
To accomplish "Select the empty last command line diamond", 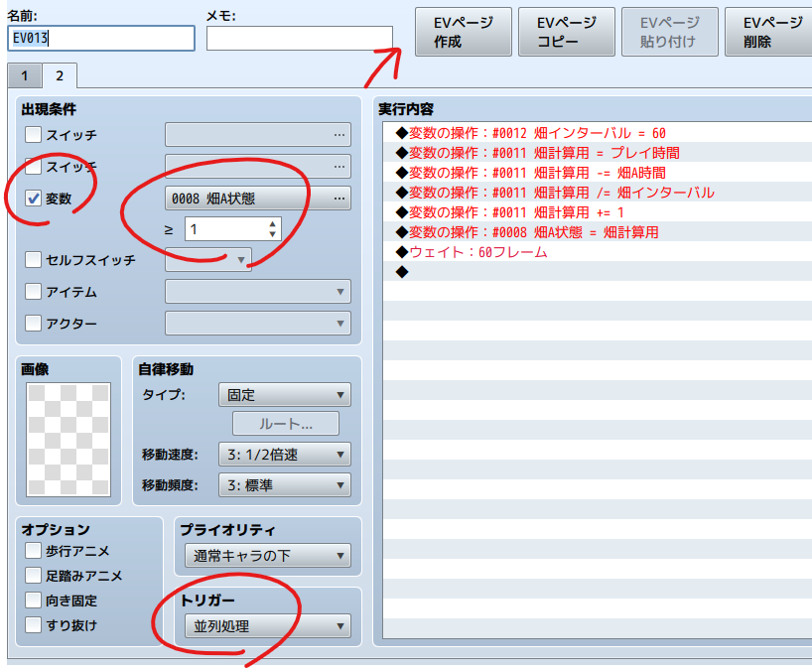I will (402, 272).
